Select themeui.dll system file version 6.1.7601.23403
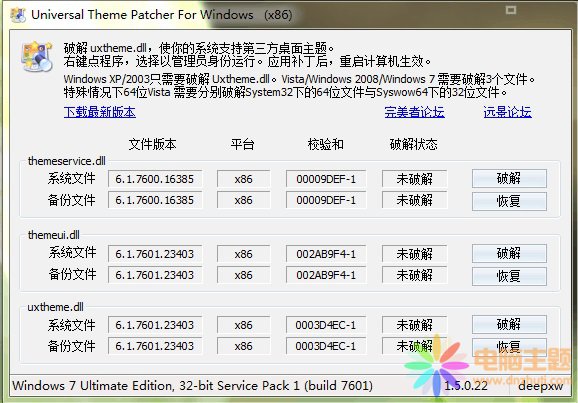 [155, 254]
